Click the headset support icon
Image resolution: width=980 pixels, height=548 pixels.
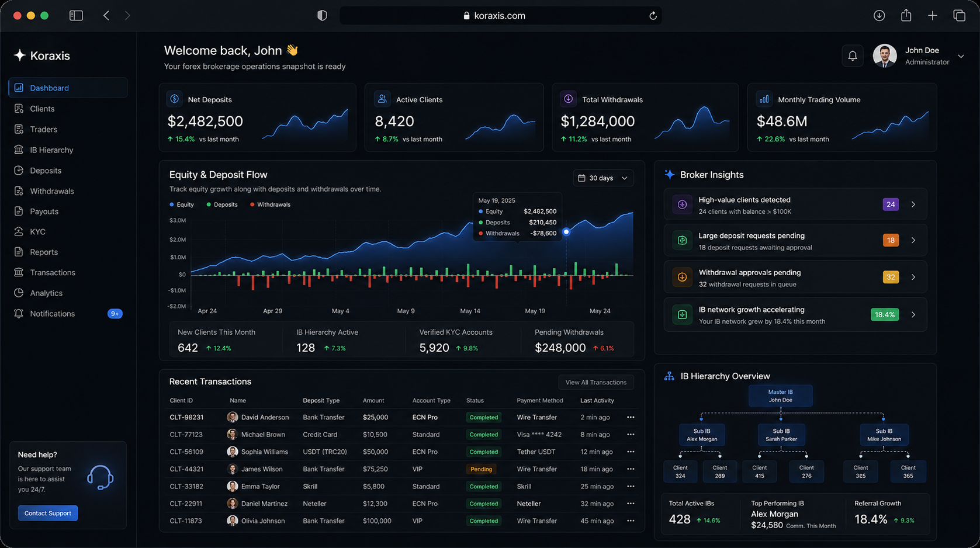[x=100, y=477]
